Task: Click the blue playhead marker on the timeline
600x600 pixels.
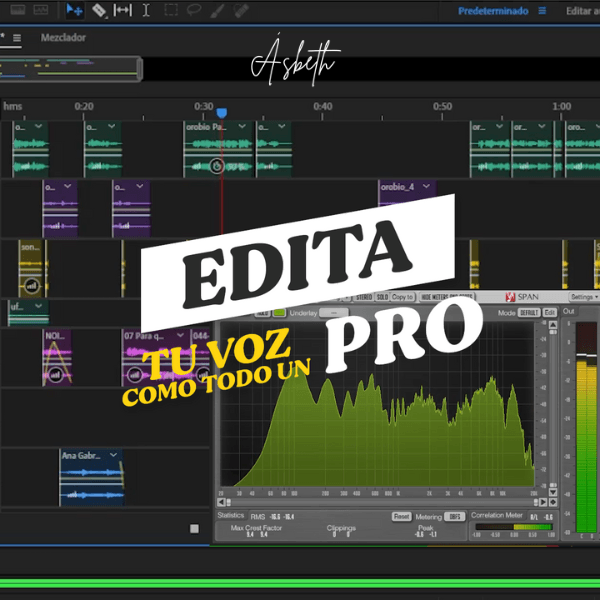Action: click(222, 113)
